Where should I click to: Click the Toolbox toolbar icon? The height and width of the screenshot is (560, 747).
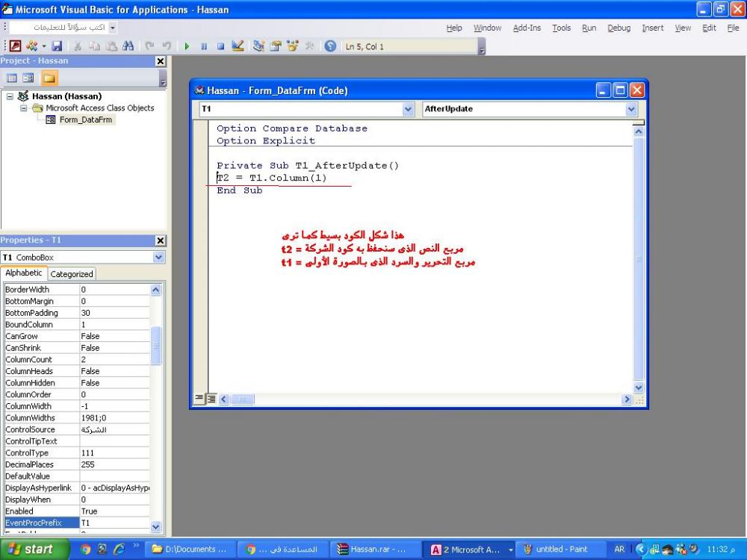(x=310, y=46)
